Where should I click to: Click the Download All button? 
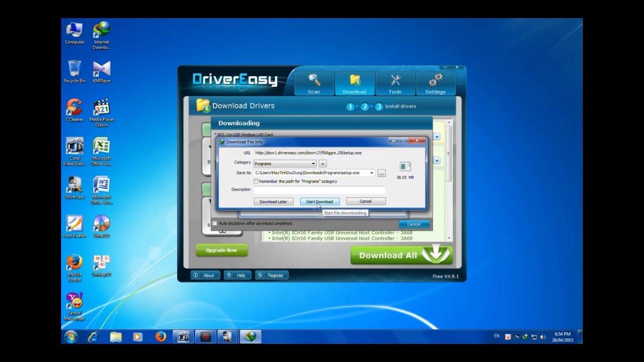pyautogui.click(x=401, y=255)
